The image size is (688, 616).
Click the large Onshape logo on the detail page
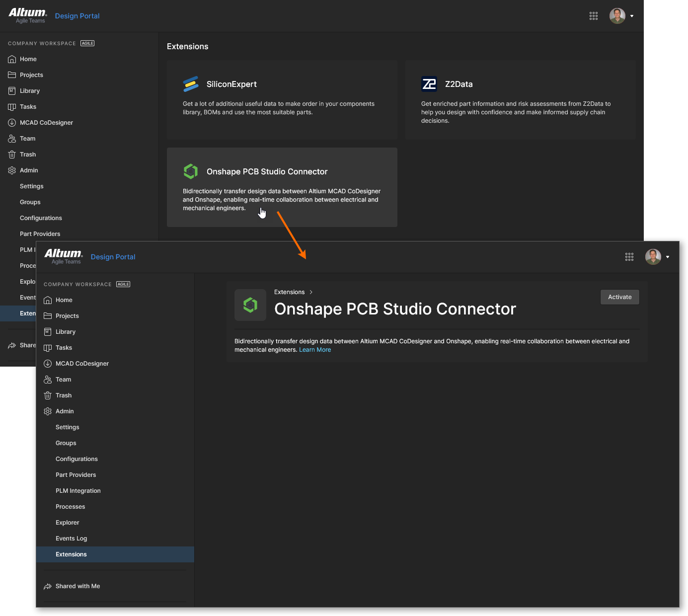click(x=250, y=305)
